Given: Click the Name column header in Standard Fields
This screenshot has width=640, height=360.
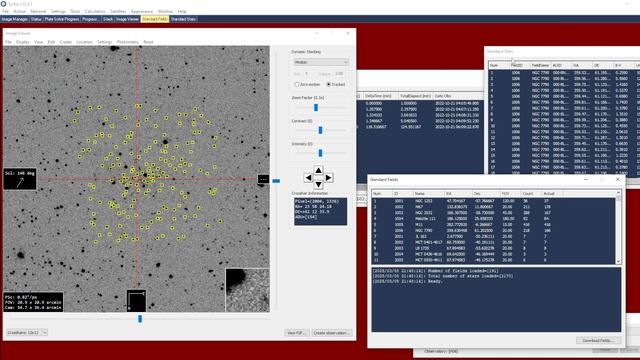Looking at the screenshot, I should coord(428,193).
